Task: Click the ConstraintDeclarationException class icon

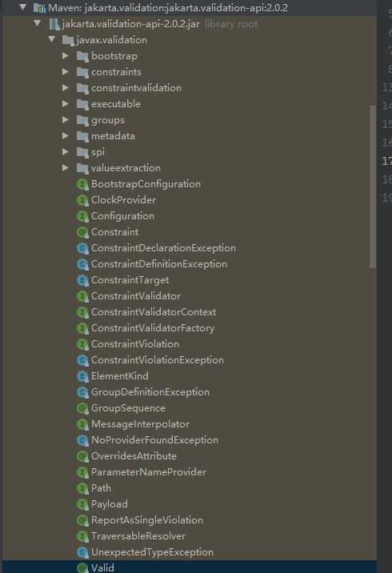Action: click(82, 249)
